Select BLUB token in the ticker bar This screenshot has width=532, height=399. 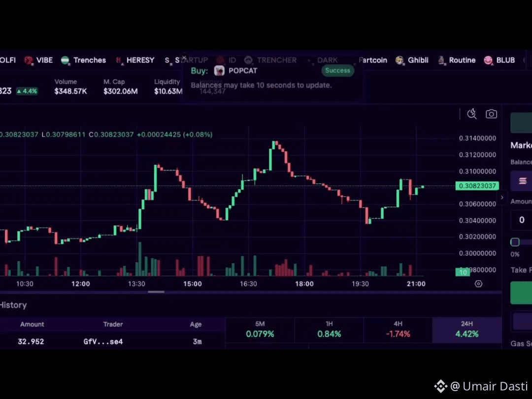[499, 61]
